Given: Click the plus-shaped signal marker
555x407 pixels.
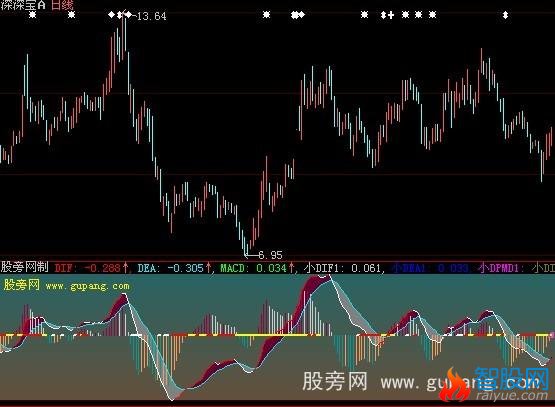Looking at the screenshot, I should click(391, 15).
